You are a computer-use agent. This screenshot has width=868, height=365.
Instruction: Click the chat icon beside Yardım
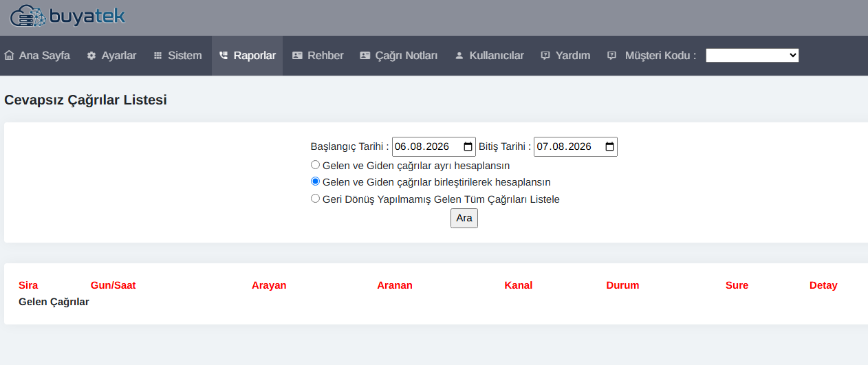coord(545,56)
